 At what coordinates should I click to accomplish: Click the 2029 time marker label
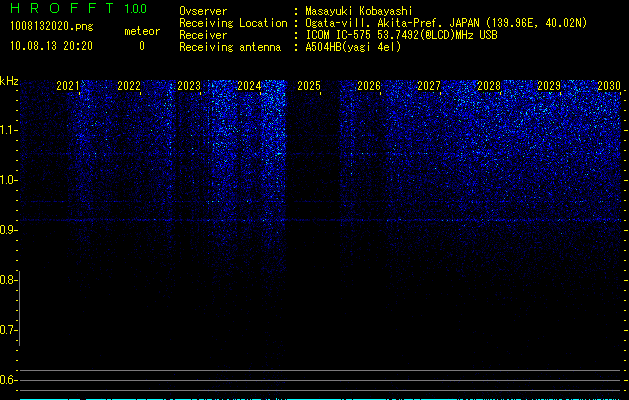pos(549,86)
